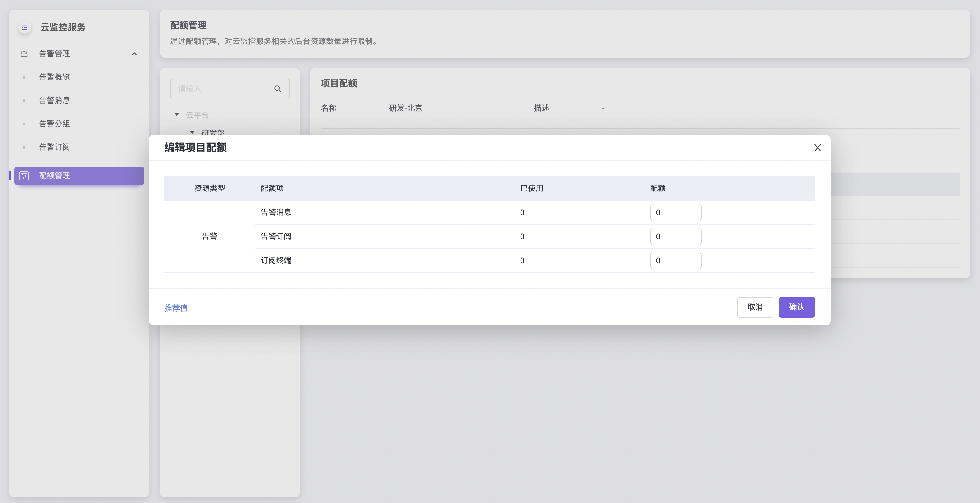This screenshot has height=503, width=980.
Task: Collapse the 告警管理 menu chevron
Action: pos(134,54)
